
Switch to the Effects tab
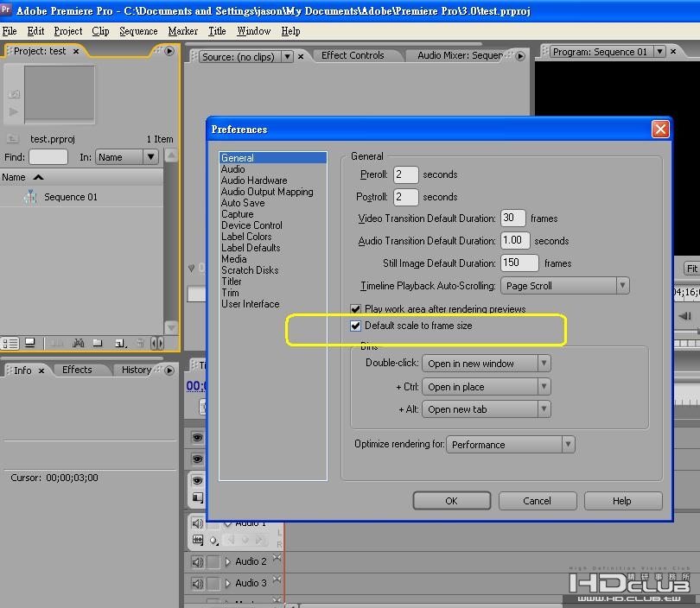77,370
